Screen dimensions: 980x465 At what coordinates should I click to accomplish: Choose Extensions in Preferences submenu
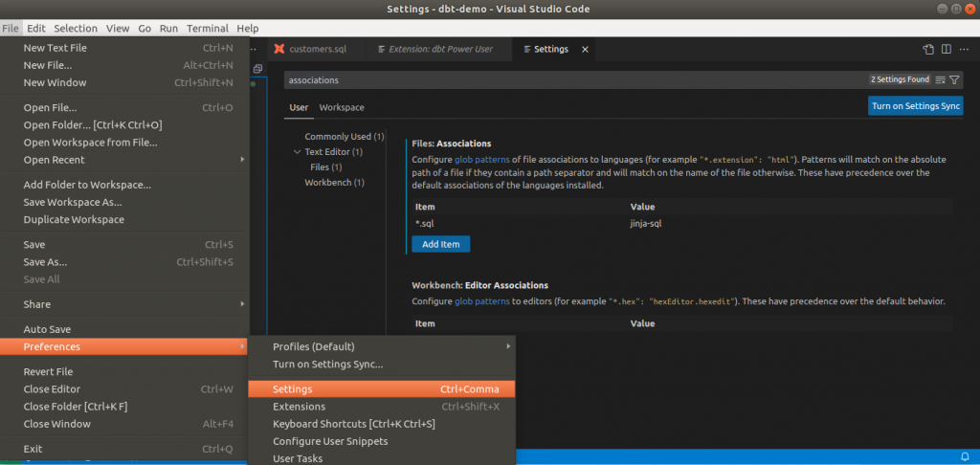coord(382,407)
